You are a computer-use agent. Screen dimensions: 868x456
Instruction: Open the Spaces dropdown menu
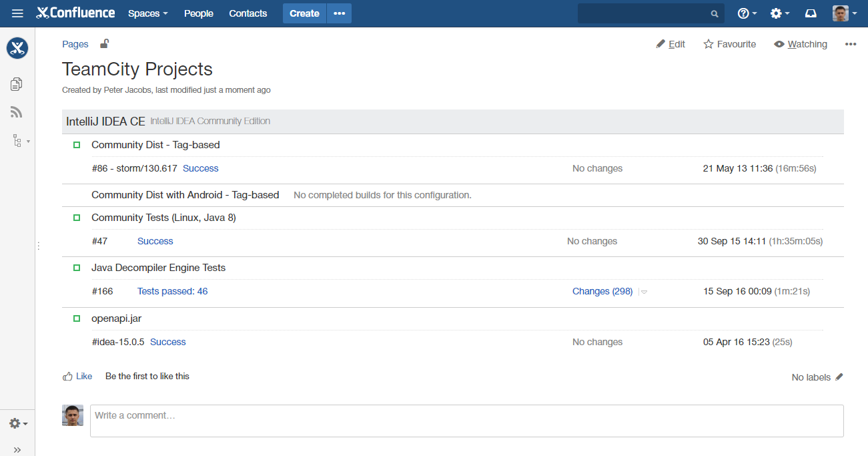(x=147, y=13)
